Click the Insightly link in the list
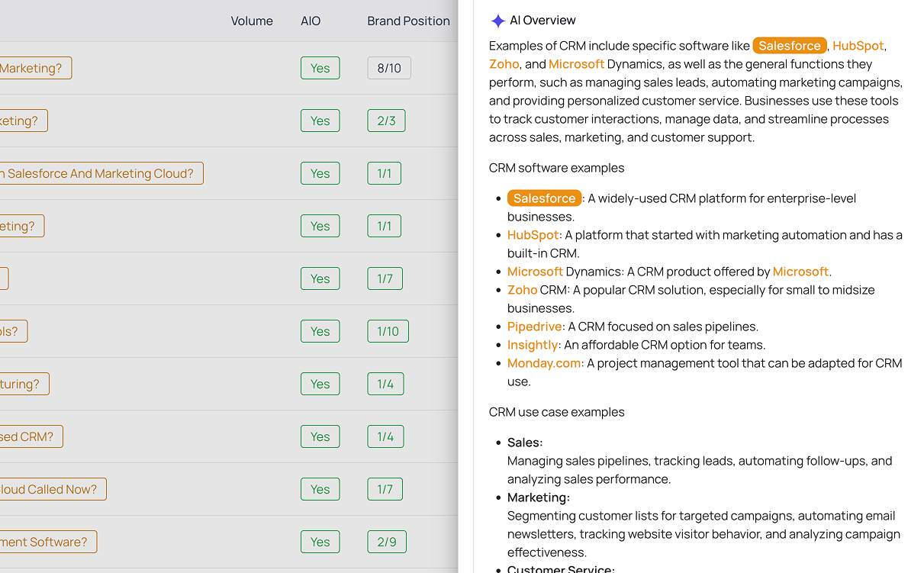924x573 pixels. [x=533, y=345]
